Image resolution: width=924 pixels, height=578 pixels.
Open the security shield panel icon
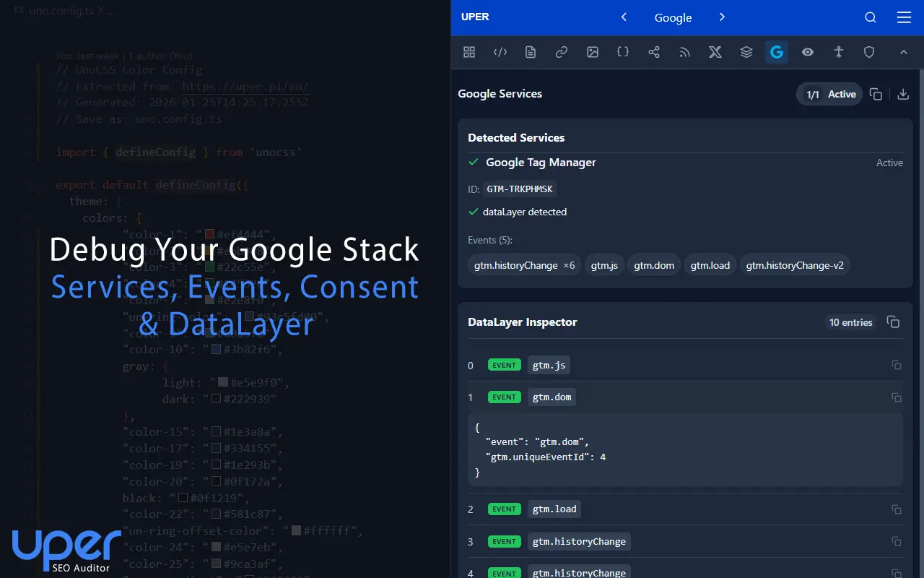[x=869, y=52]
